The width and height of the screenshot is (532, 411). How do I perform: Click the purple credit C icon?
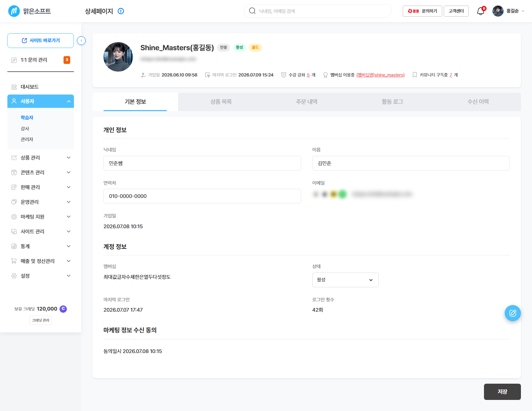(x=63, y=309)
